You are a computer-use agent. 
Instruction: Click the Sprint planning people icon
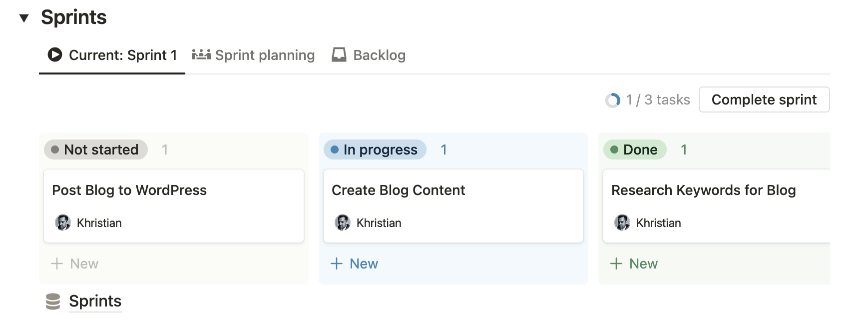(x=201, y=54)
